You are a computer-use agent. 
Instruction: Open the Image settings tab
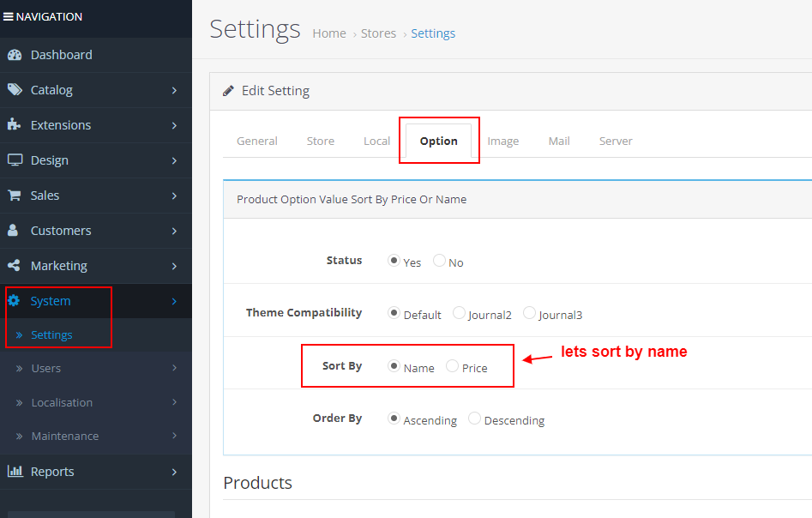tap(503, 141)
